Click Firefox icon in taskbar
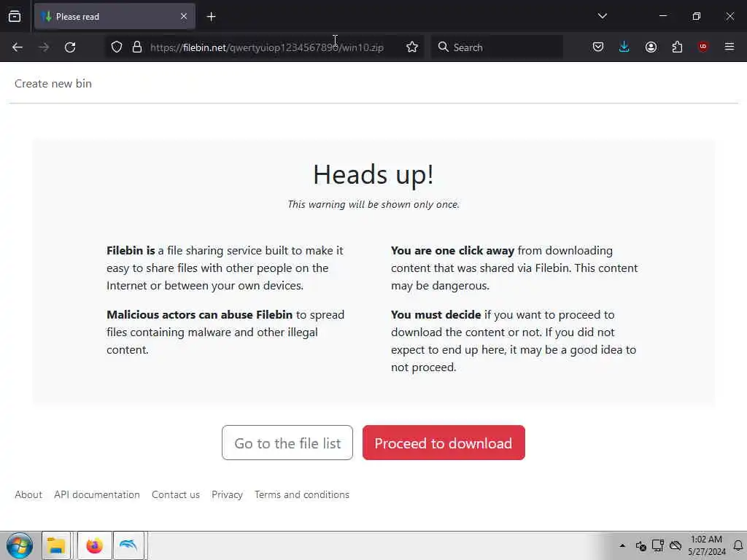The height and width of the screenshot is (560, 747). point(94,545)
